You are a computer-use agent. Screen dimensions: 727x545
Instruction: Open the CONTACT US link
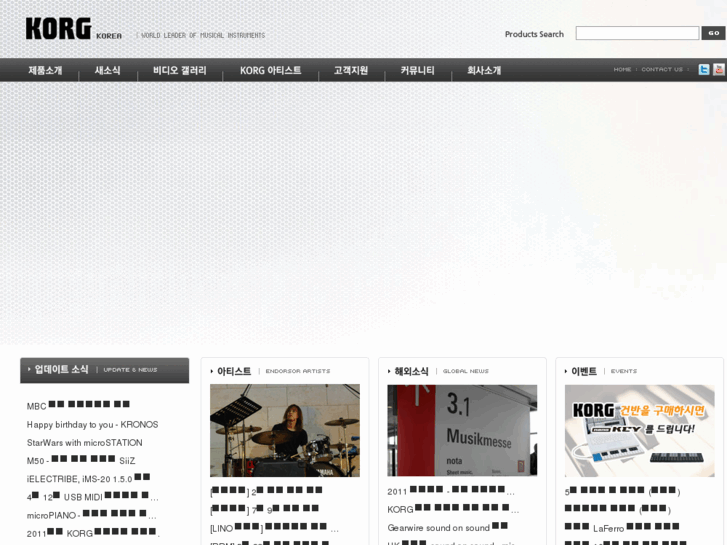coord(662,70)
